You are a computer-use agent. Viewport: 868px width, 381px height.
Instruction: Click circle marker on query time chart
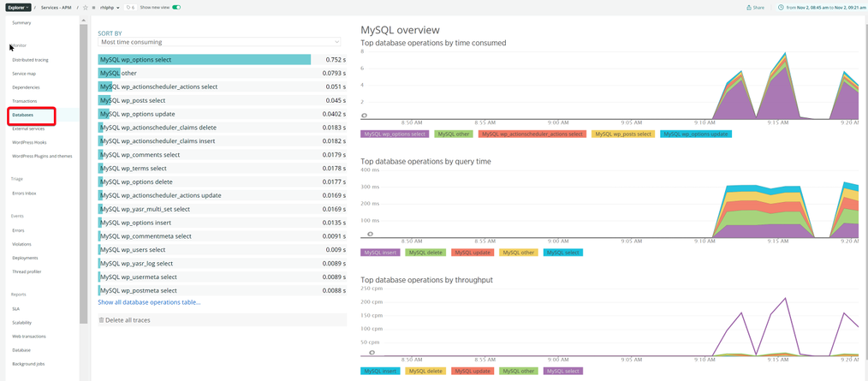click(371, 235)
